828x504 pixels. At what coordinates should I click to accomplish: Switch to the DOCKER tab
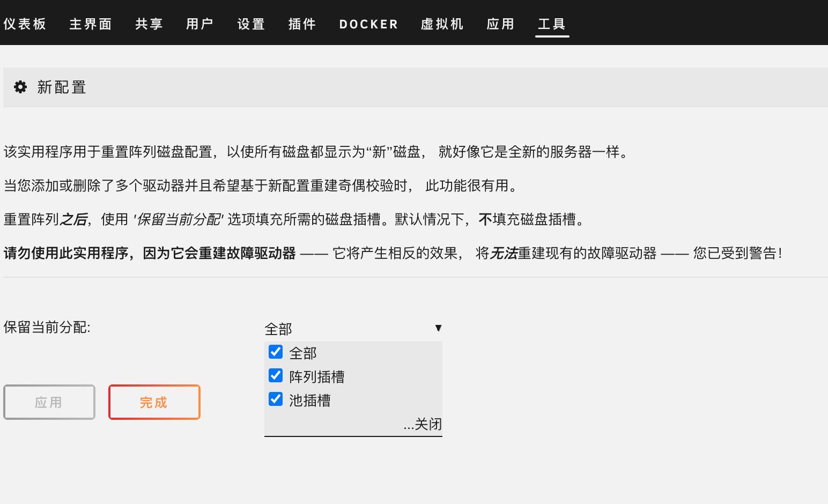pos(368,24)
